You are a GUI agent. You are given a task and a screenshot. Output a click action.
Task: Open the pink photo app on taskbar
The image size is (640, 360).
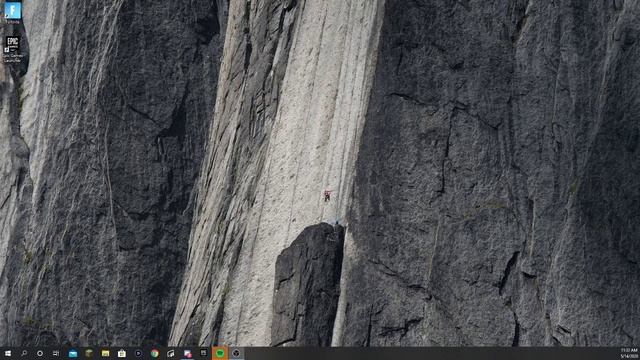pos(187,353)
